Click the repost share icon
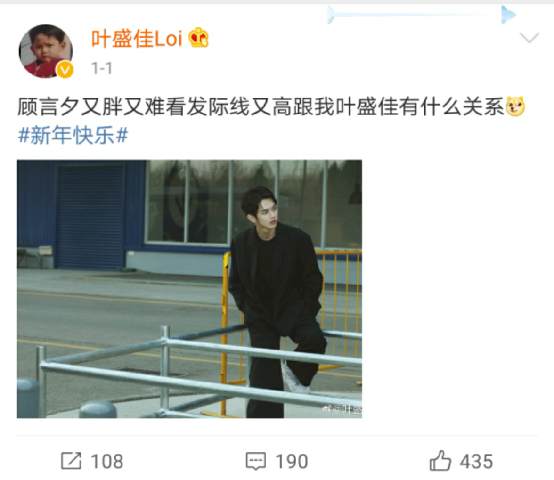This screenshot has height=480, width=554. (x=71, y=461)
